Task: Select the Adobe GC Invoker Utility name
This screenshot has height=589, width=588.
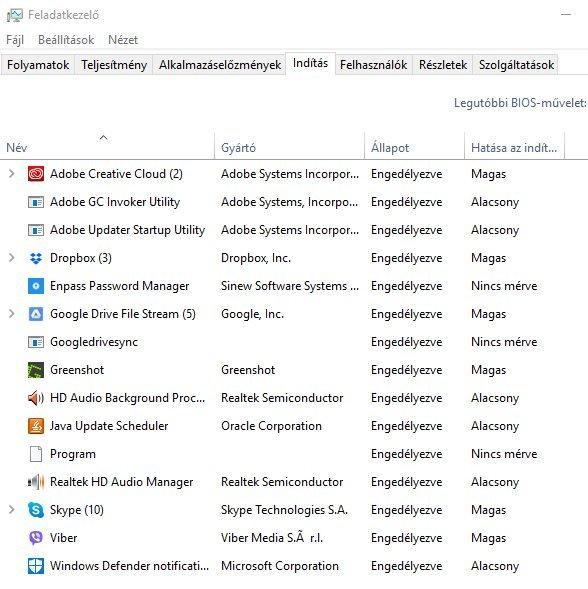Action: point(115,202)
